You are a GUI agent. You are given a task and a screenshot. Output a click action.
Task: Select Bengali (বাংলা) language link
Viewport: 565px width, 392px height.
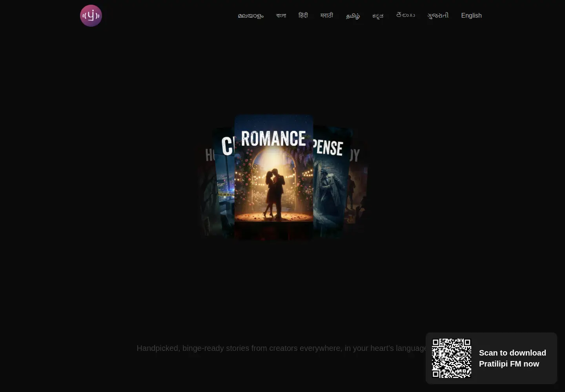(x=281, y=16)
